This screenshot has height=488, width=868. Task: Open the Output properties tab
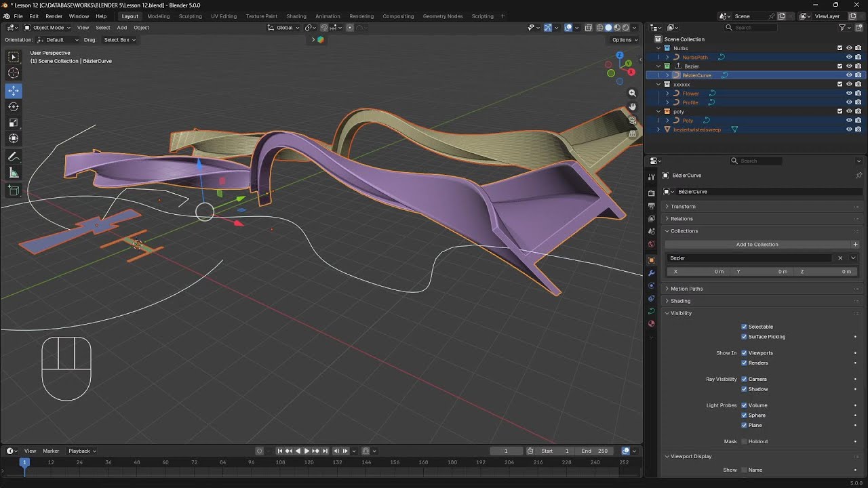pos(652,206)
